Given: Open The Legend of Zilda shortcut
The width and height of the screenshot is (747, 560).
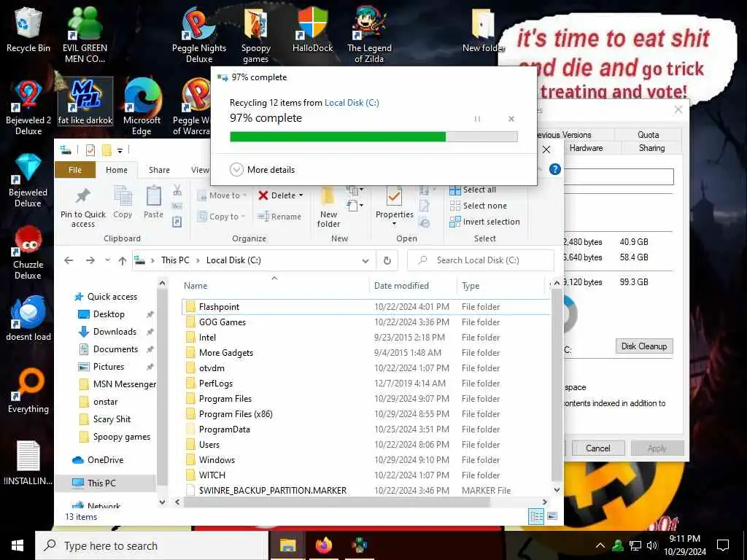Looking at the screenshot, I should point(369,34).
